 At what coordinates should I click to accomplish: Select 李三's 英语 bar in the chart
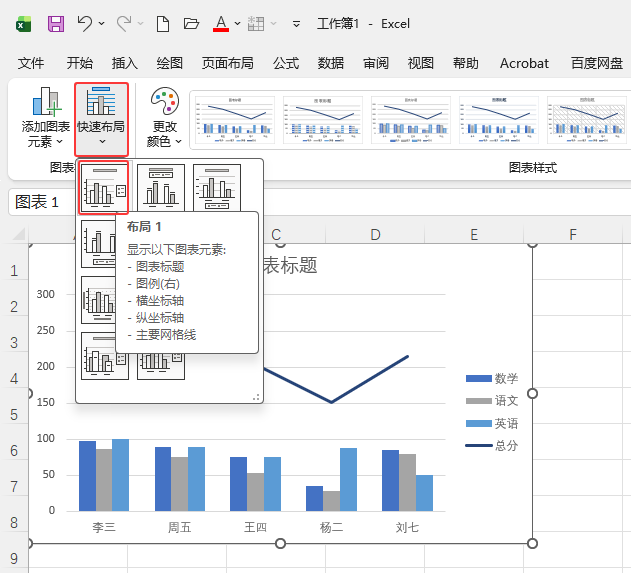[120, 475]
